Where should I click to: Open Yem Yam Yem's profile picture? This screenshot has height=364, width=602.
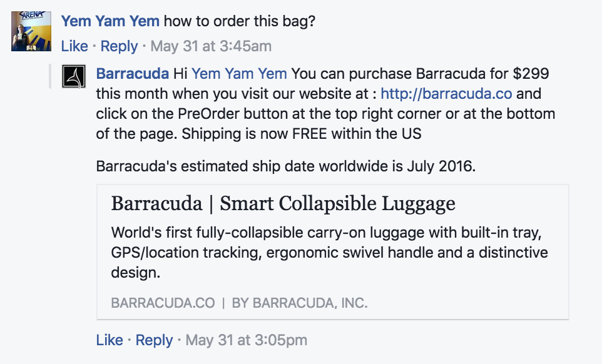(x=31, y=31)
